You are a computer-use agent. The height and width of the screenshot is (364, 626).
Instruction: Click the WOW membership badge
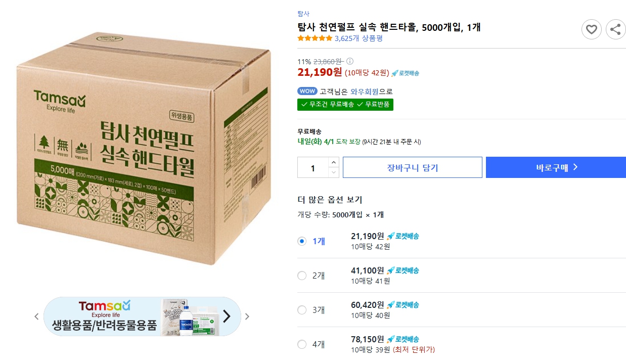[307, 92]
